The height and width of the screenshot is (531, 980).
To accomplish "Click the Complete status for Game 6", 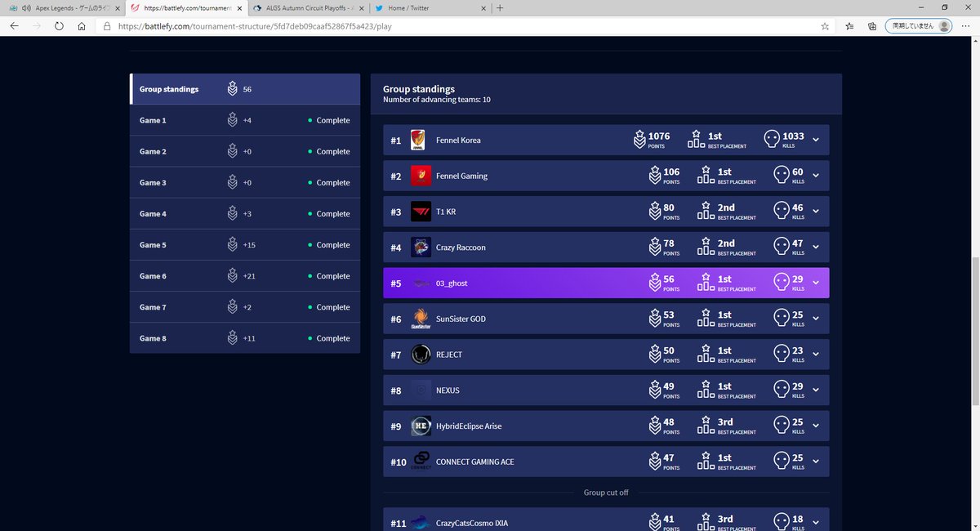I will coord(329,276).
